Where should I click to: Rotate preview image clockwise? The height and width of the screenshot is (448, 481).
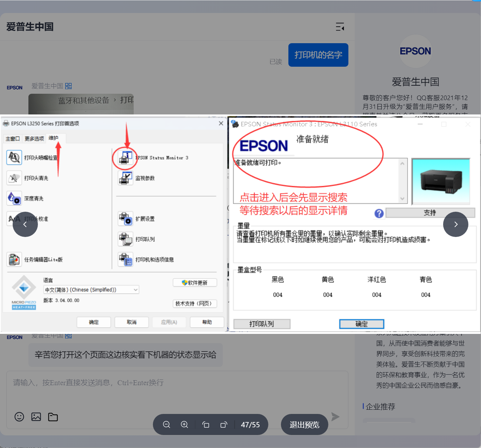pos(224,425)
